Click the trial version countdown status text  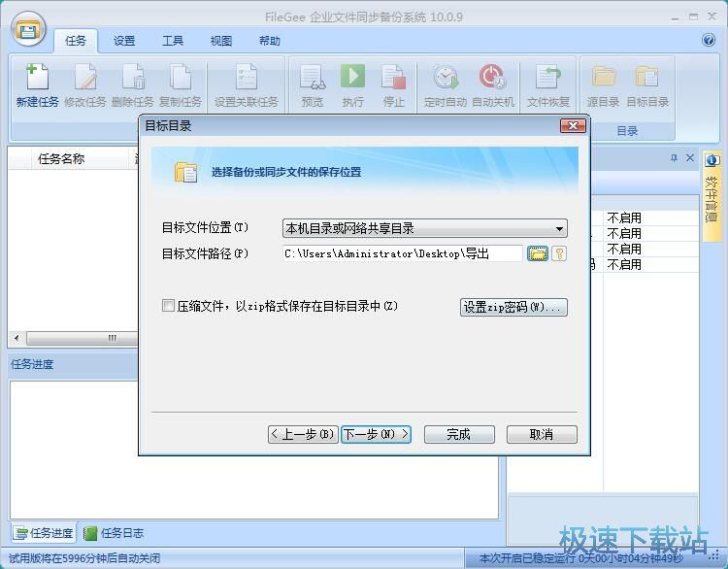(84, 558)
